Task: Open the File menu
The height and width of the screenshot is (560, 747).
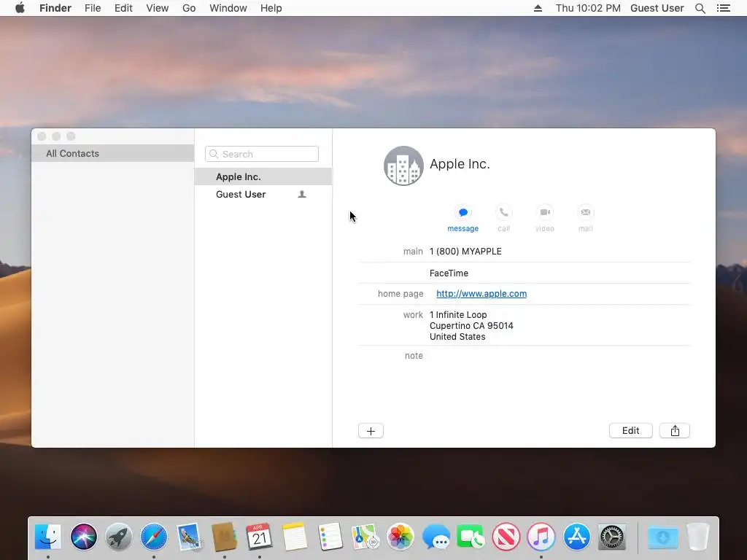Action: coord(93,8)
